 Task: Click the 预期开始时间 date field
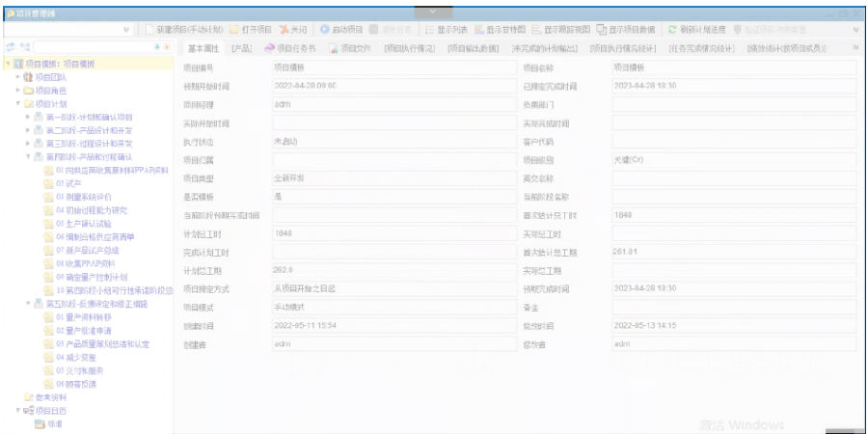(394, 86)
